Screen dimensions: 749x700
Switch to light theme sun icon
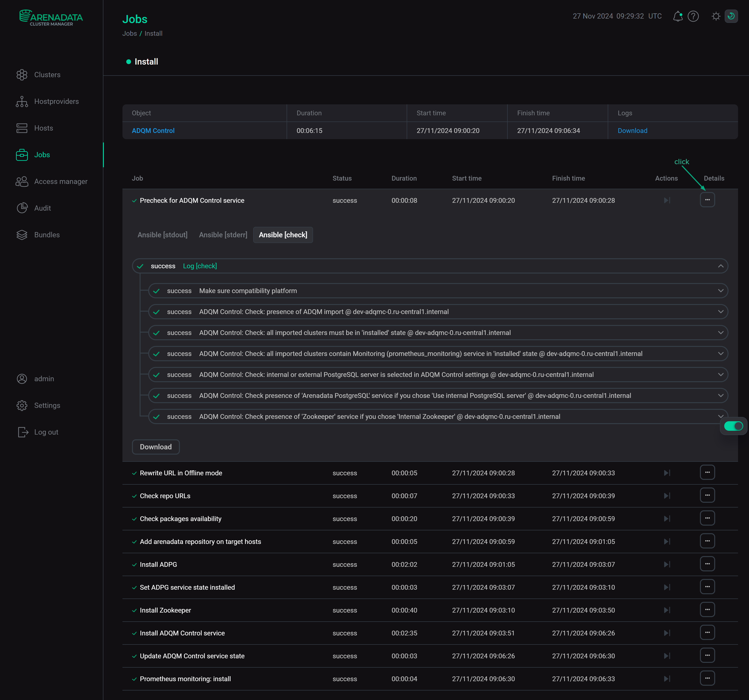click(x=716, y=16)
